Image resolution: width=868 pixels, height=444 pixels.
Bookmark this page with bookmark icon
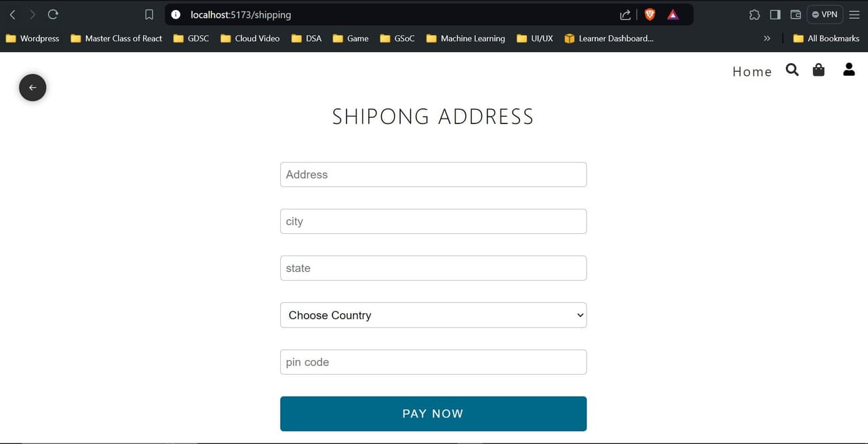[x=149, y=14]
